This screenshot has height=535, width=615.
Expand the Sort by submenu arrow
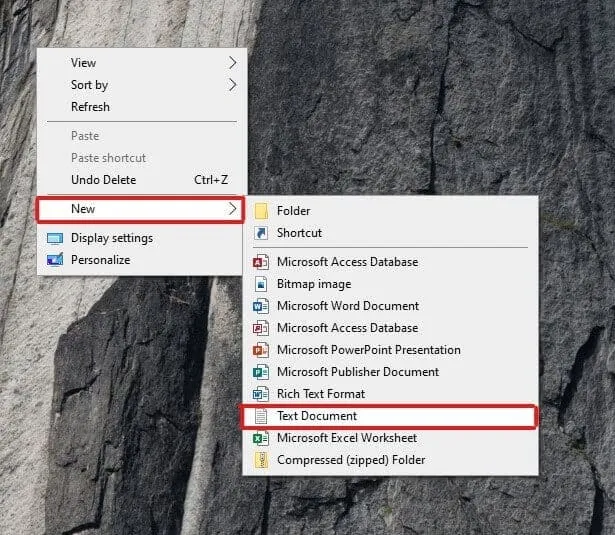pos(233,84)
